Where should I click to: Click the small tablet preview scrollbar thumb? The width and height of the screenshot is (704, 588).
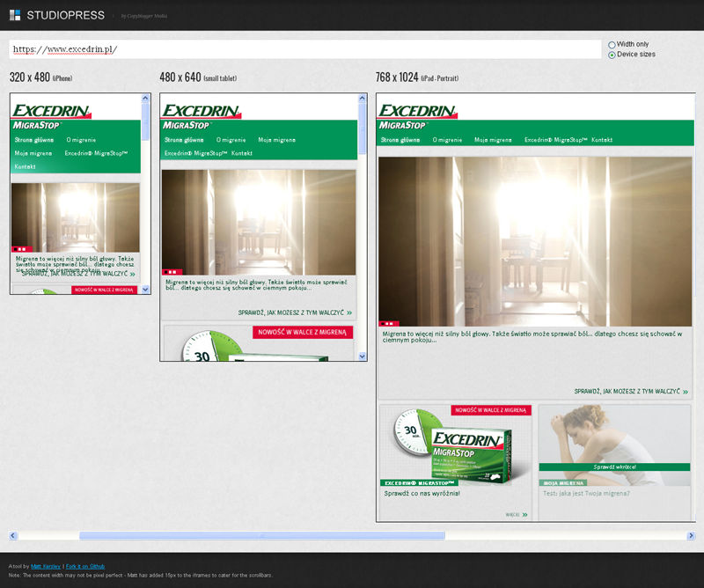coord(363,129)
